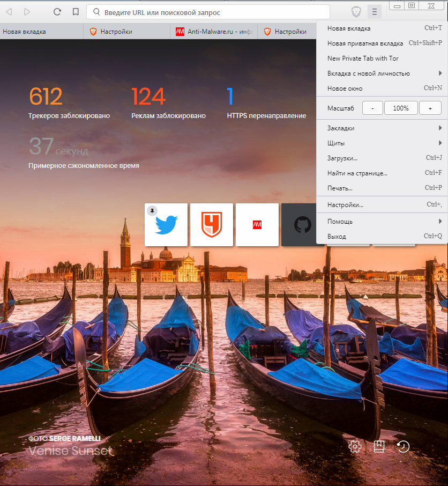Image resolution: width=448 pixels, height=486 pixels.
Task: Click the bookmark icon in the toolbar
Action: click(x=76, y=12)
